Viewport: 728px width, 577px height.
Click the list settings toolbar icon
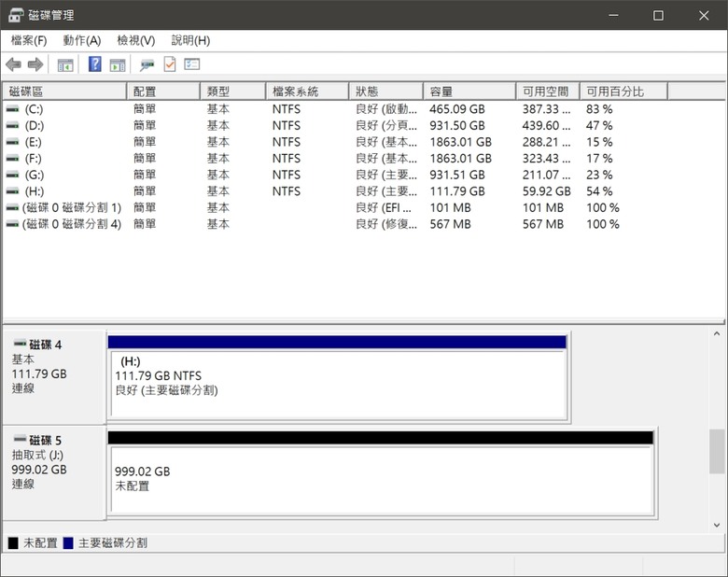point(192,64)
